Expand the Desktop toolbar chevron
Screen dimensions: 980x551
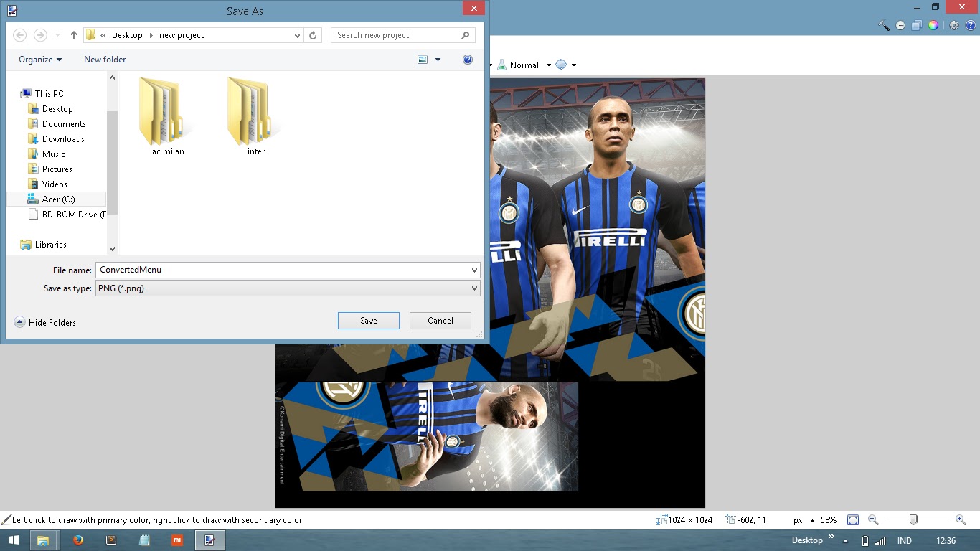tap(831, 537)
